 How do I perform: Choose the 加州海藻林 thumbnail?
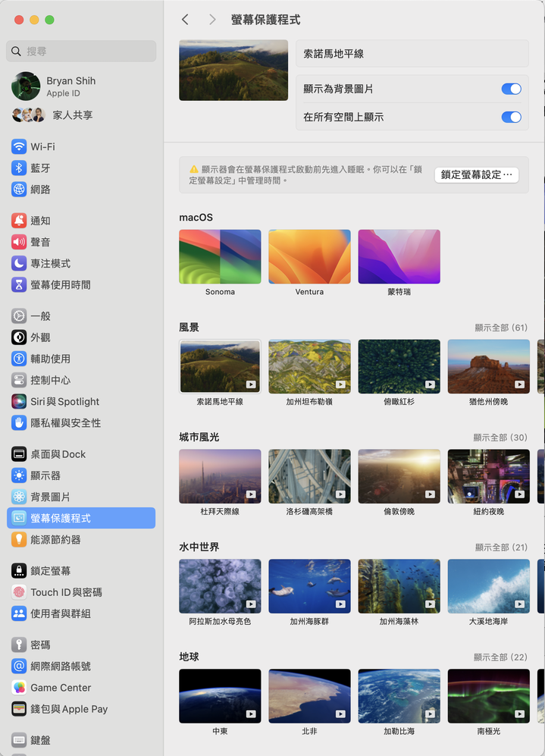(399, 586)
